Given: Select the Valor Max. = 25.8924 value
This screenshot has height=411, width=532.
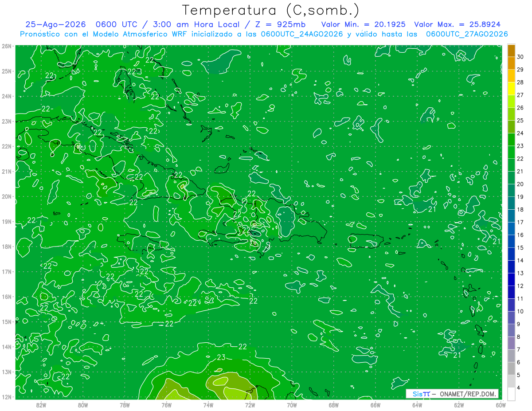Looking at the screenshot, I should (458, 24).
